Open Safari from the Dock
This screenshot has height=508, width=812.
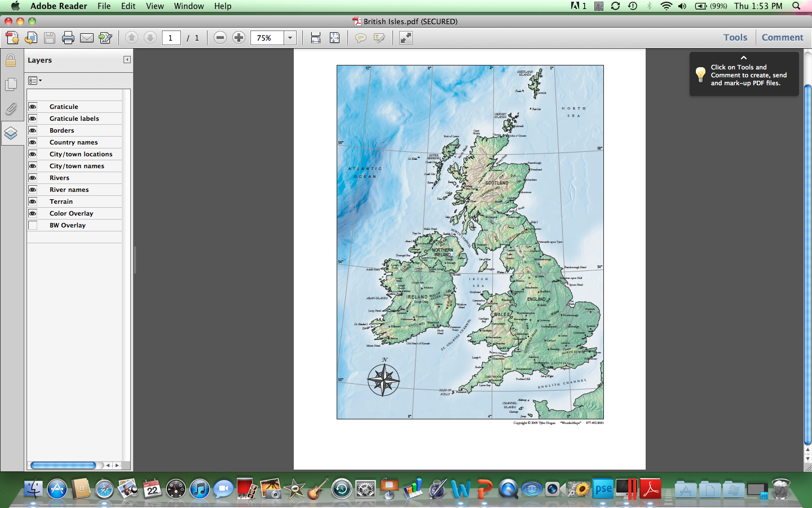coord(104,489)
